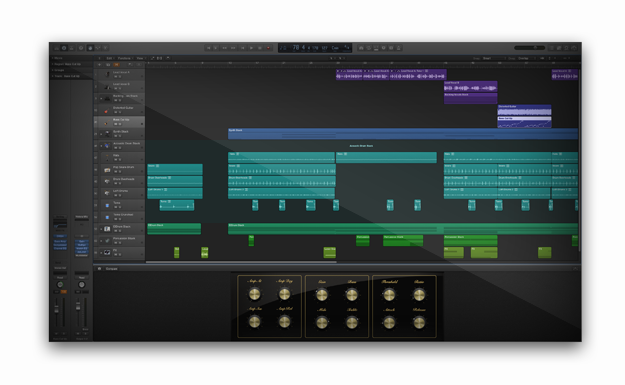Expand the Groups section in inspector
This screenshot has height=385, width=625.
(x=59, y=70)
